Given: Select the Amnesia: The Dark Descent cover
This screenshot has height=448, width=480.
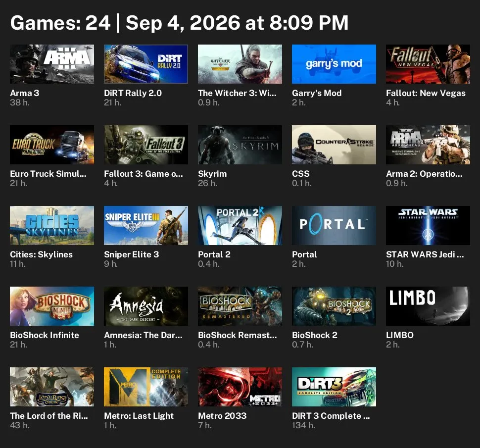Looking at the screenshot, I should [146, 306].
